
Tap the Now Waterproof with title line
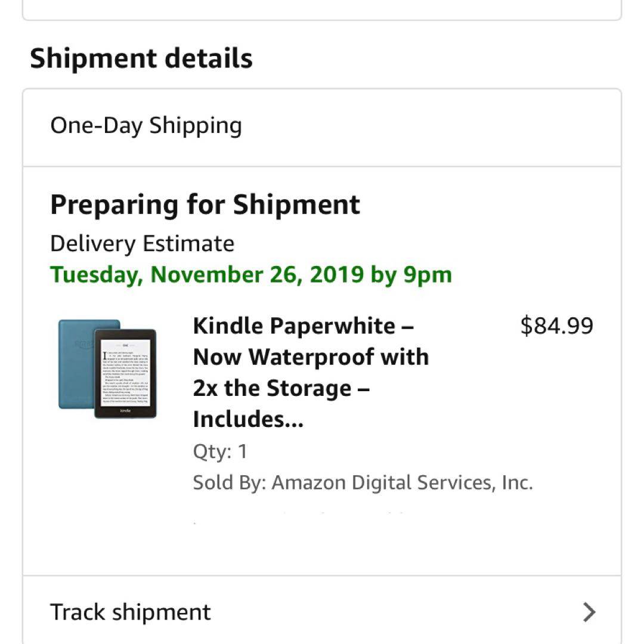coord(311,357)
